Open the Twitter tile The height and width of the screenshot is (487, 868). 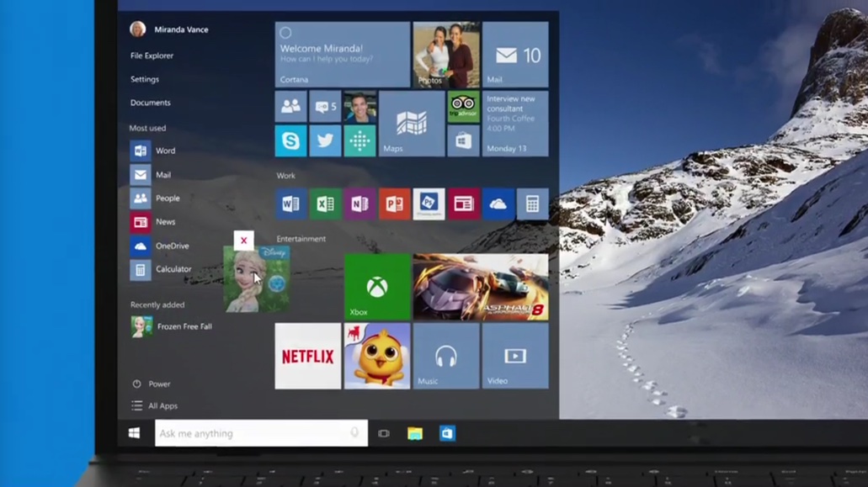coord(325,141)
